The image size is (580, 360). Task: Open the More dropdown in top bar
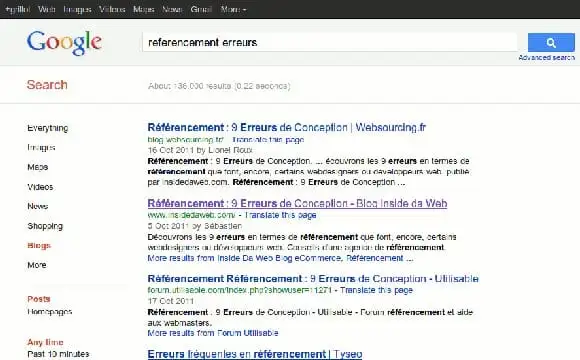pos(233,9)
